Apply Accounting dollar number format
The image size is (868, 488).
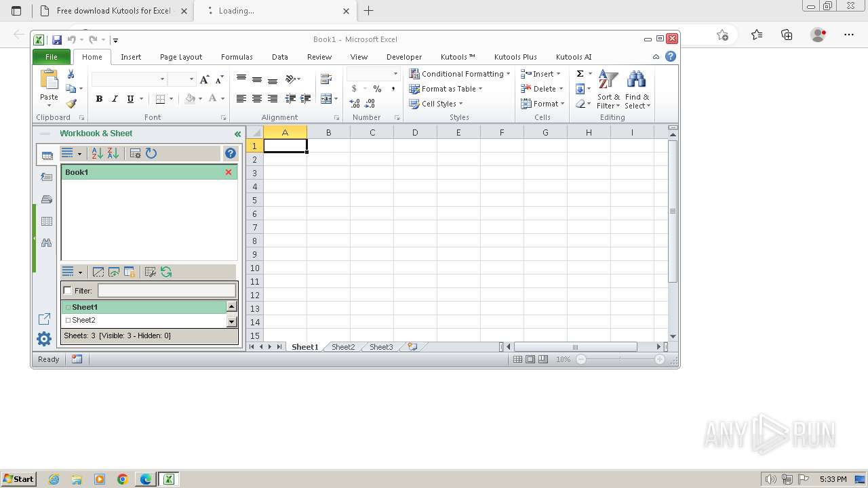pyautogui.click(x=354, y=89)
